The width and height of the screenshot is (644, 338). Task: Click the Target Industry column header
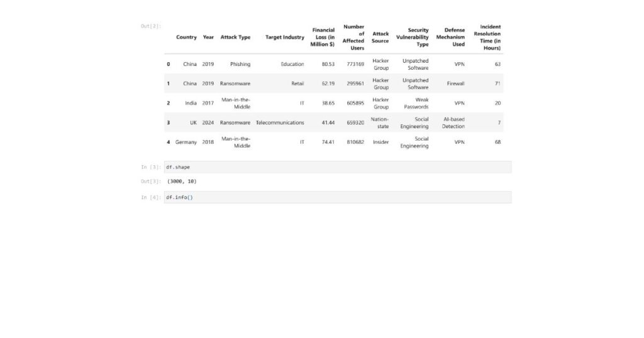click(x=284, y=38)
